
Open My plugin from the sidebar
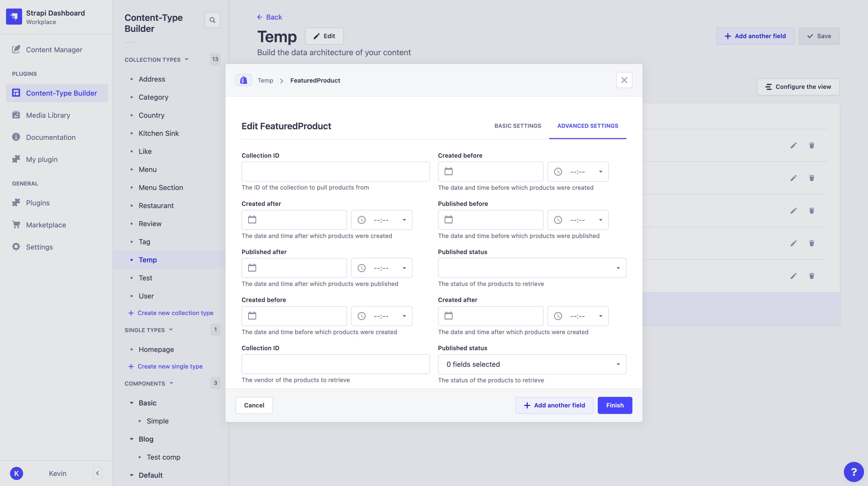[x=42, y=159]
